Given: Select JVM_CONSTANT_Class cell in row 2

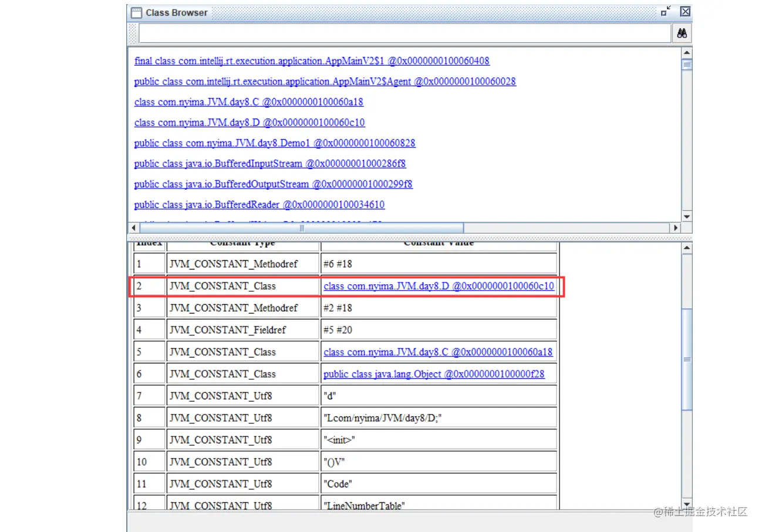Looking at the screenshot, I should (242, 286).
